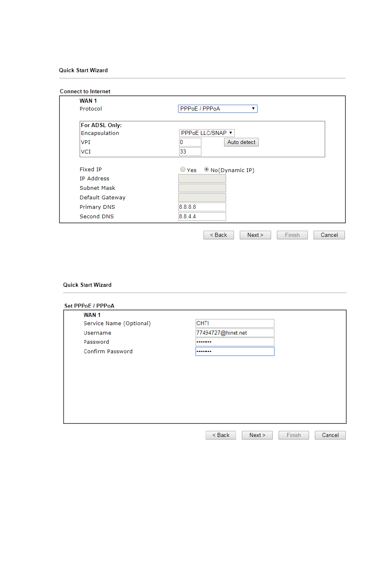This screenshot has height=586, width=392.
Task: Focus the VCI input field containing 33
Action: 190,151
